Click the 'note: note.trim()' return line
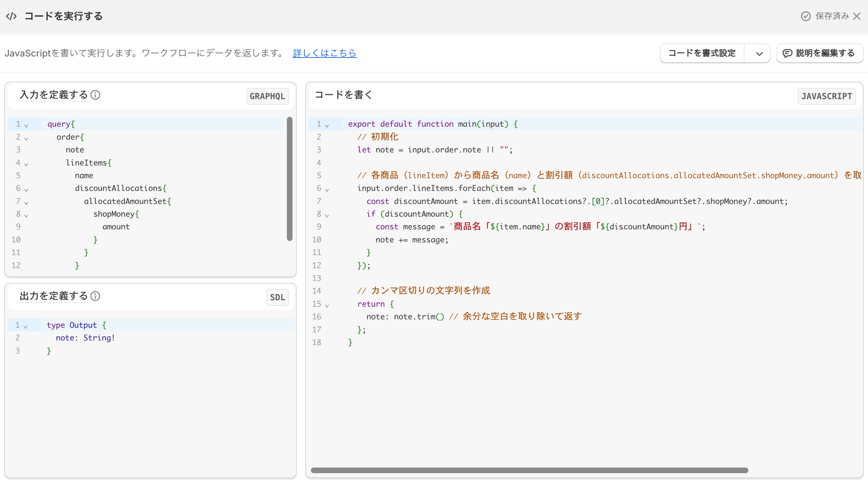 [474, 317]
